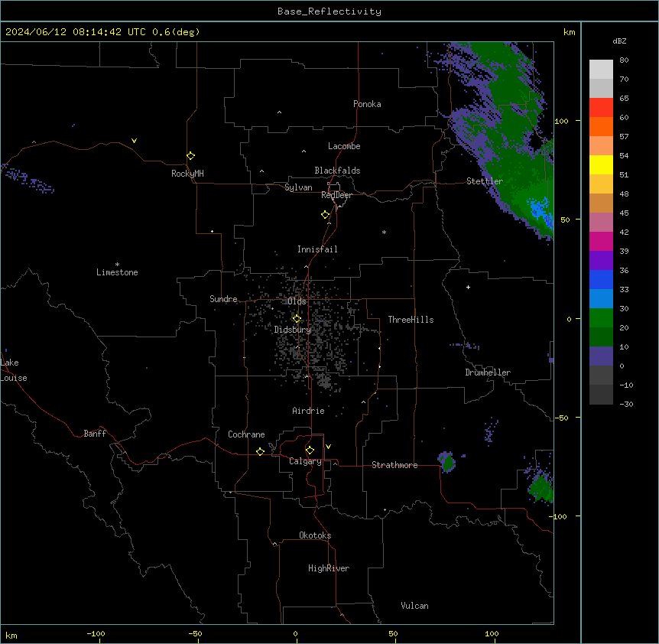Click the Cochrane town label
The image size is (659, 644).
pos(246,434)
